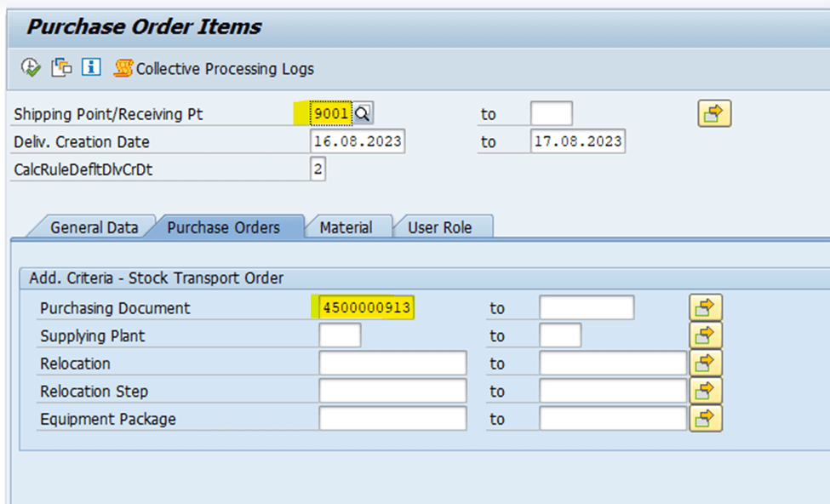This screenshot has height=504, width=830.
Task: Click Relocation multiple selection button
Action: 706,364
